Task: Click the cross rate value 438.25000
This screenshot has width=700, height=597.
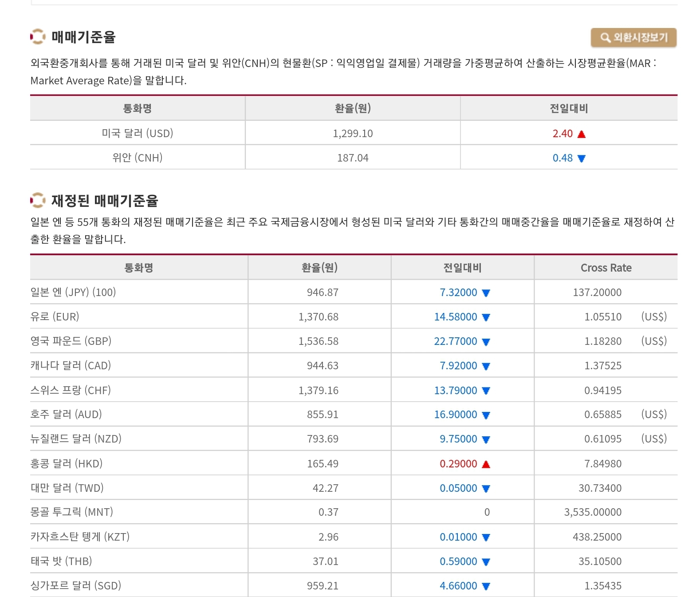Action: click(x=597, y=537)
